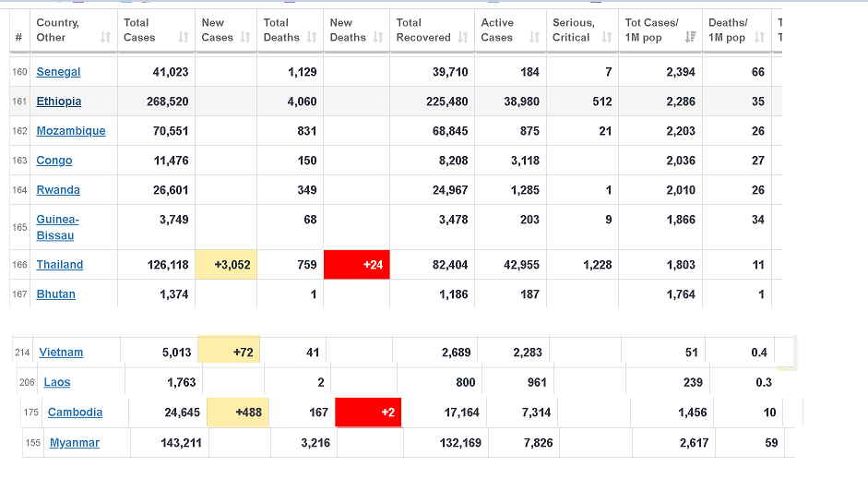Open the Ethiopia country link
The image size is (868, 491).
[59, 102]
